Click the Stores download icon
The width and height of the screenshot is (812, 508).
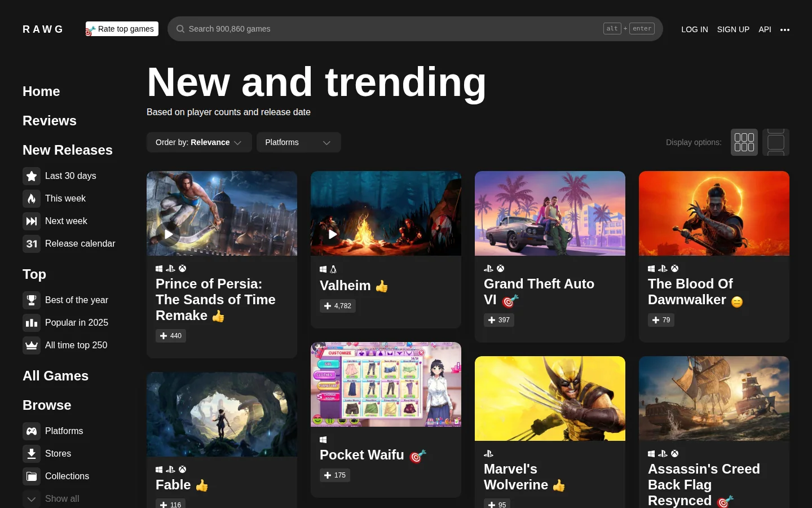[32, 454]
